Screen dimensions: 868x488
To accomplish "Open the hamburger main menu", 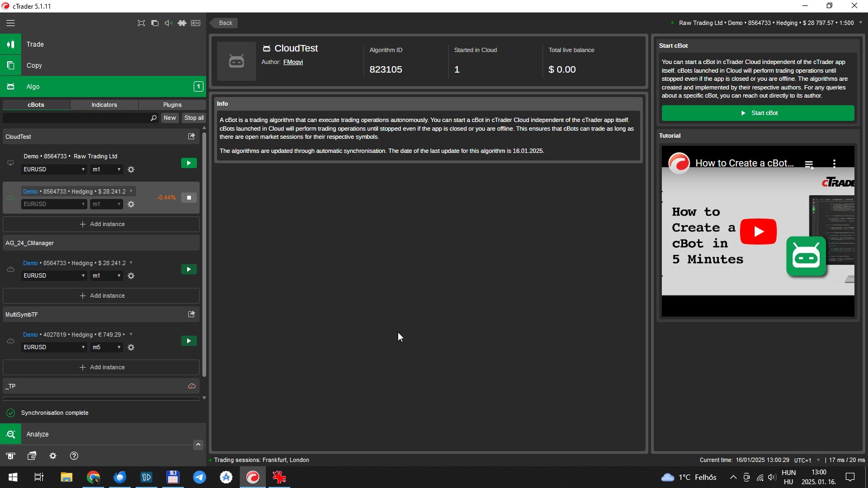I will 10,23.
